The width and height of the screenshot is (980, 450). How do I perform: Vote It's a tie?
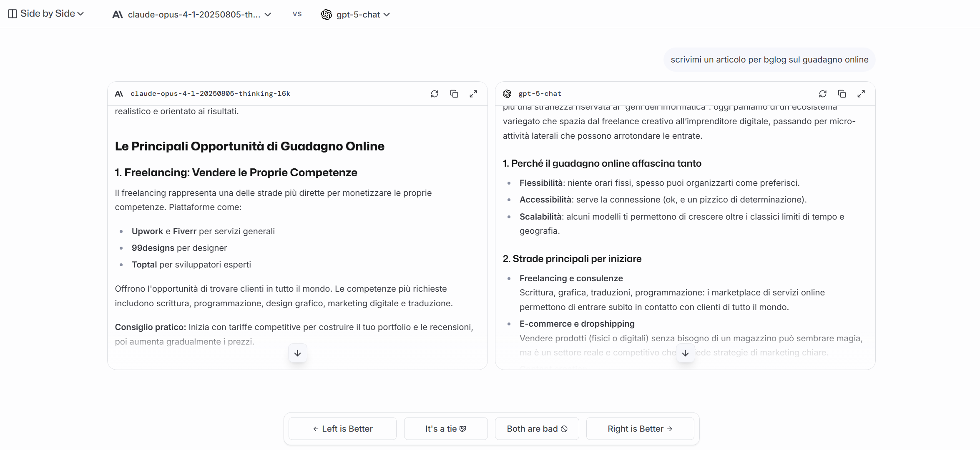click(446, 429)
